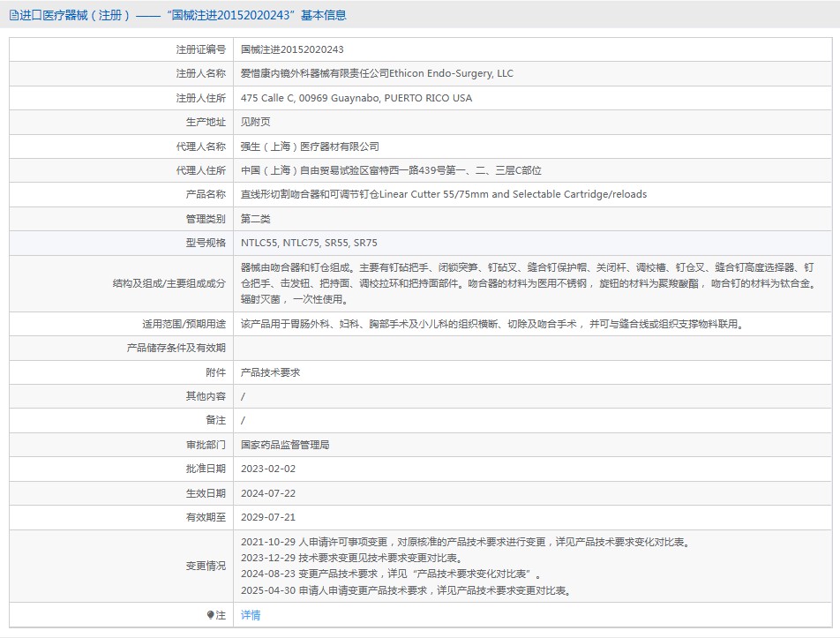Click the document icon before 进口医疗器械
This screenshot has width=840, height=638.
pyautogui.click(x=13, y=16)
